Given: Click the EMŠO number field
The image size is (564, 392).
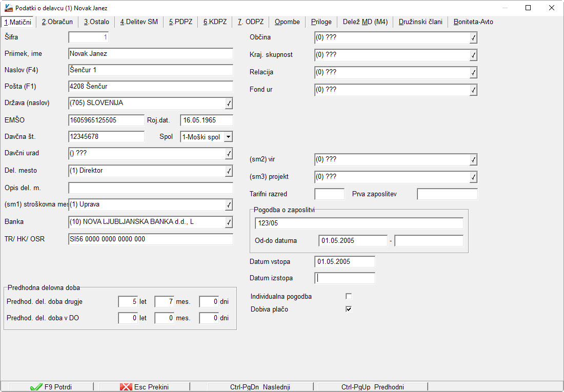Looking at the screenshot, I should click(107, 120).
